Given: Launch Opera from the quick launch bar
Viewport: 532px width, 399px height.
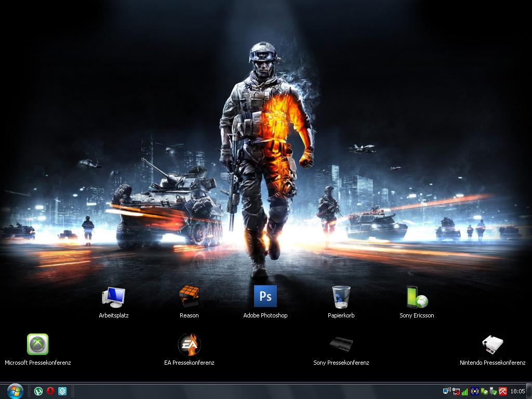Looking at the screenshot, I should click(50, 391).
